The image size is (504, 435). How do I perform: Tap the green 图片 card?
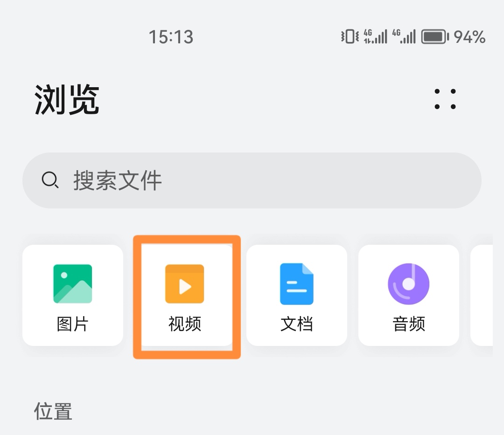tap(72, 295)
